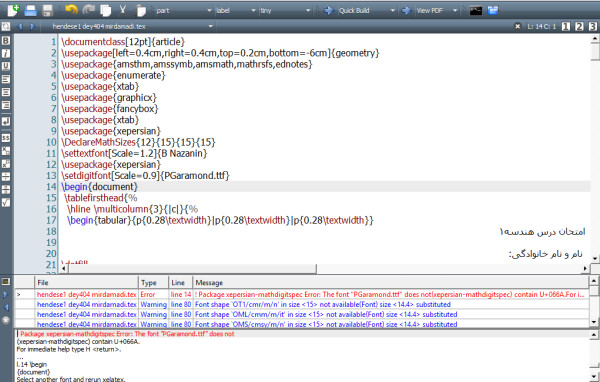This screenshot has width=600, height=382.
Task: Run the View PDF arrow button
Action: (x=406, y=10)
